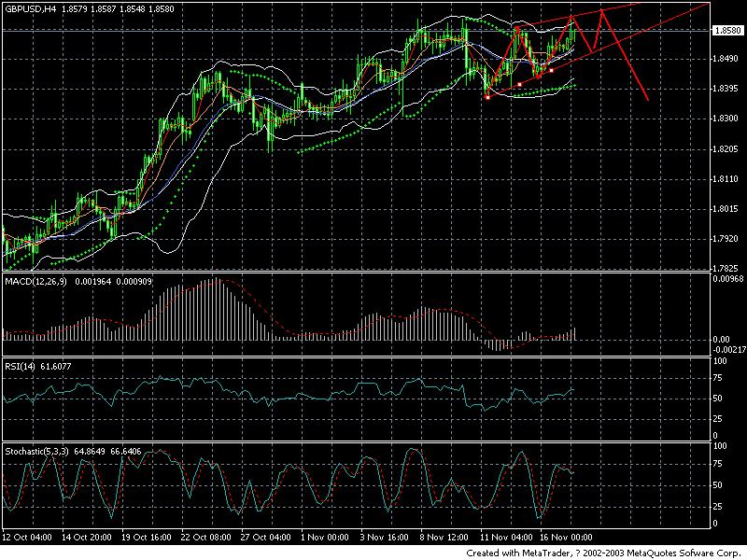Click the 1.7920 price axis label

pos(726,239)
